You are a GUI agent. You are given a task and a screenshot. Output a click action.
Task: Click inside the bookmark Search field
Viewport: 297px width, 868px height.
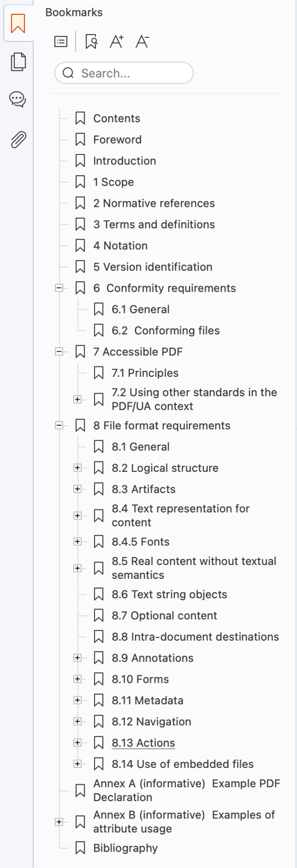pyautogui.click(x=124, y=73)
